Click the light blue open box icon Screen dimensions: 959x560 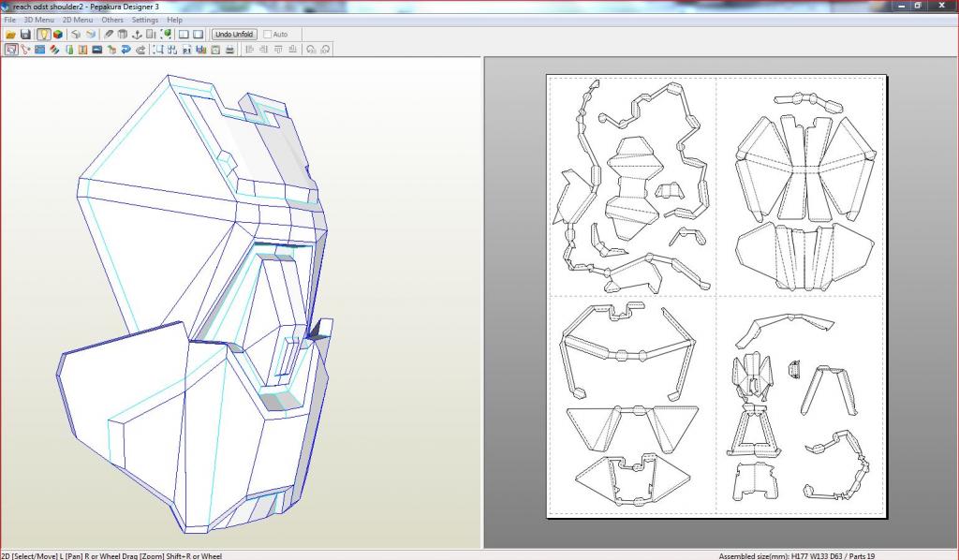pos(91,35)
